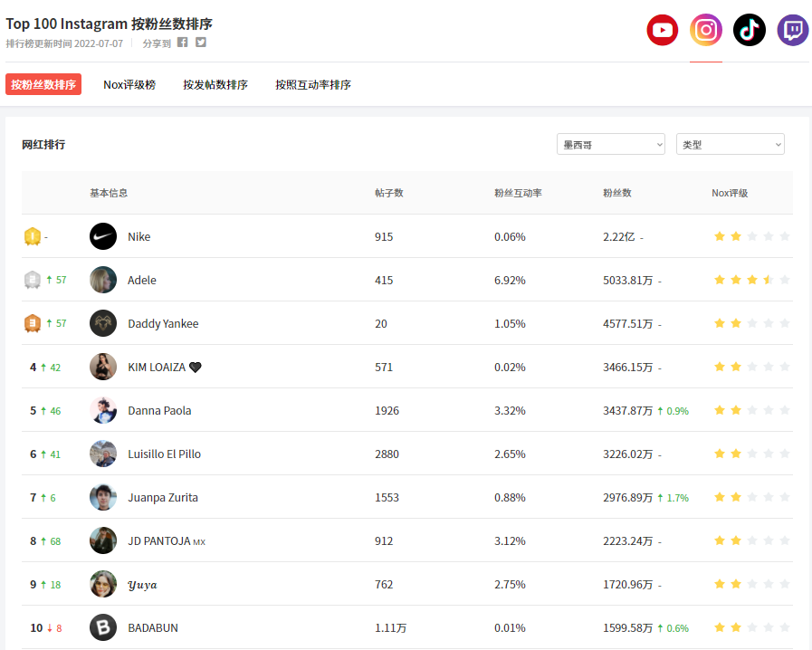Open the Nike influencer name link

(139, 236)
